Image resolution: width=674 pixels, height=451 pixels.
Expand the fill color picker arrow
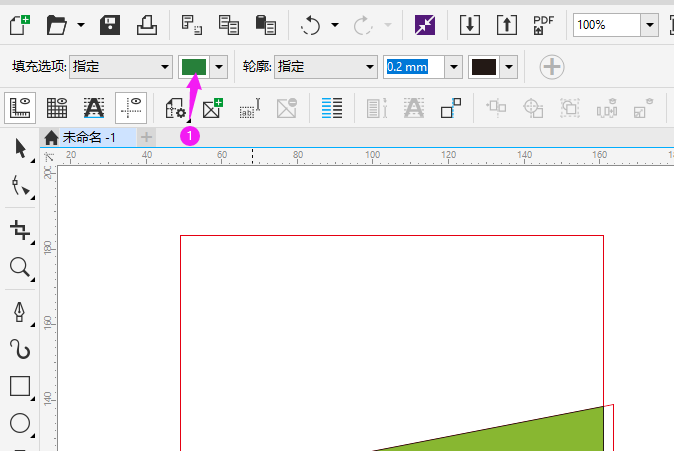(219, 67)
